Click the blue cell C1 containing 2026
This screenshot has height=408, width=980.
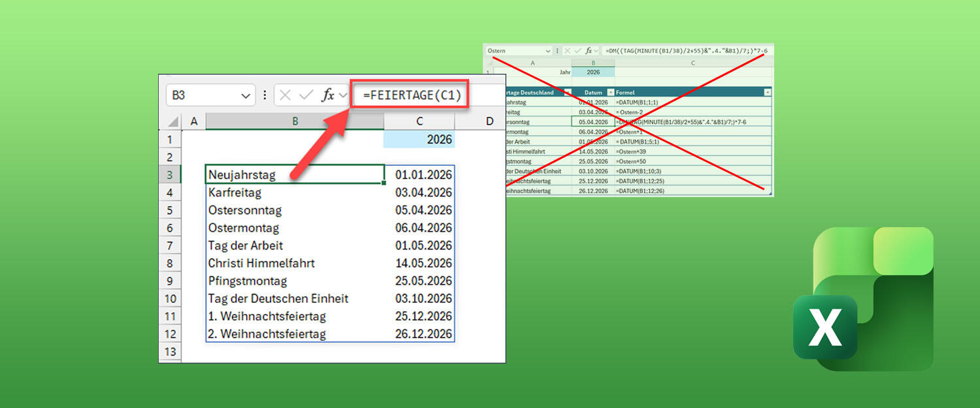[x=419, y=139]
